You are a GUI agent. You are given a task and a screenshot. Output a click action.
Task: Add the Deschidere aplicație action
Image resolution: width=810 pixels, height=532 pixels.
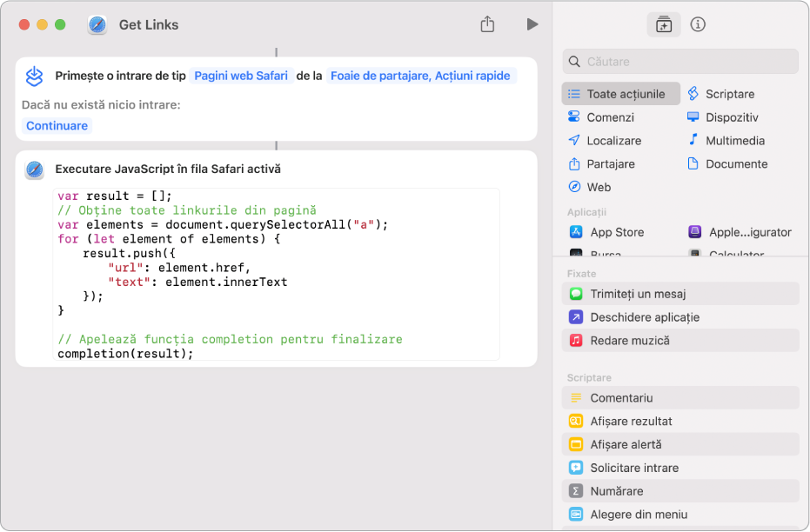[x=679, y=317]
